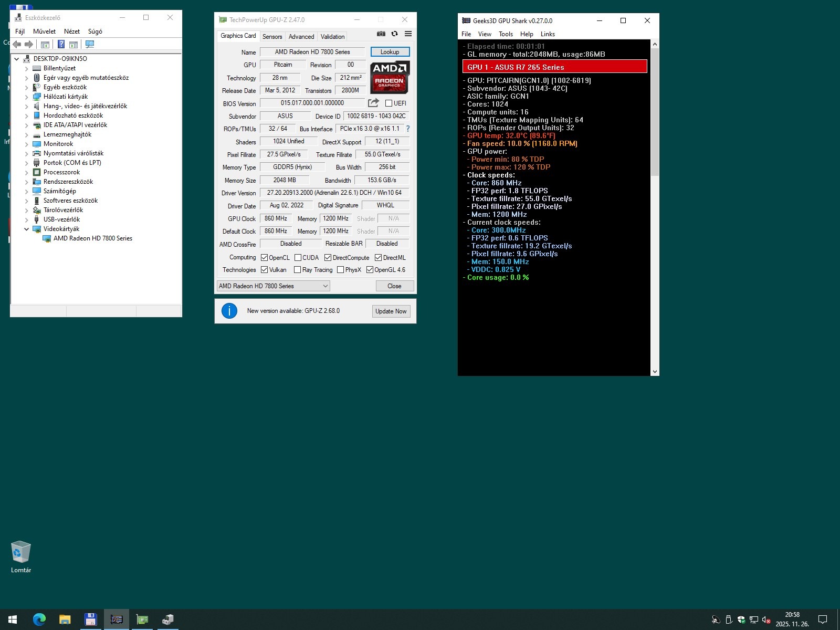Click the floppy disk app on the taskbar
This screenshot has width=840, height=630.
click(90, 619)
